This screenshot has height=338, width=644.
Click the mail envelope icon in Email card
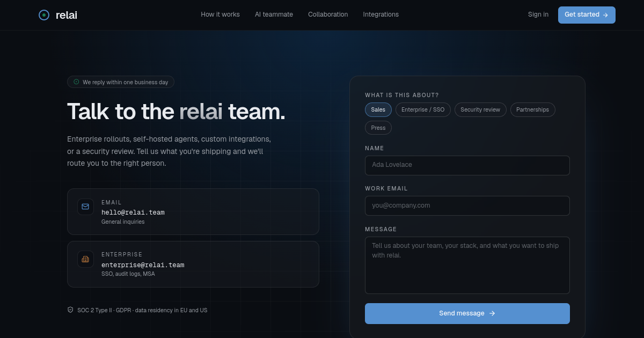tap(85, 207)
